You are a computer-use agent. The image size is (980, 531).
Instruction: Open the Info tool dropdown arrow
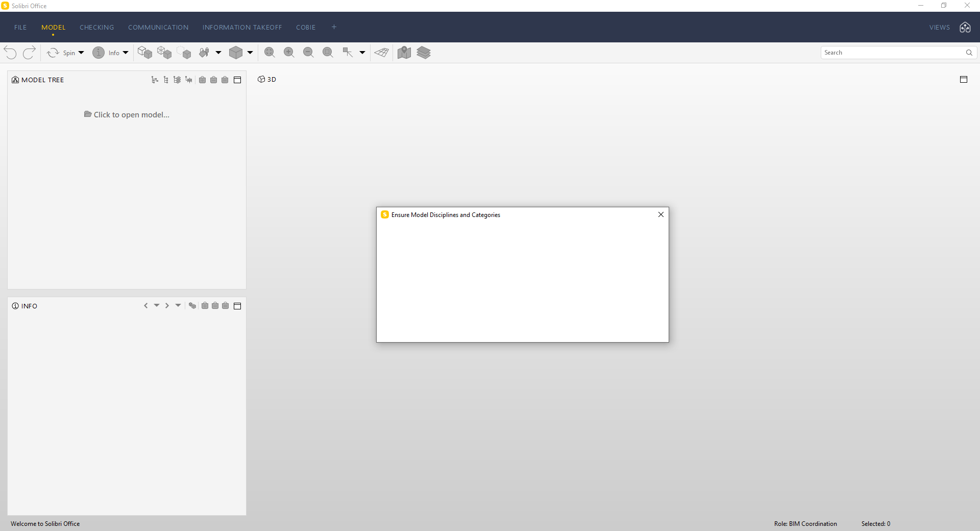(x=126, y=53)
